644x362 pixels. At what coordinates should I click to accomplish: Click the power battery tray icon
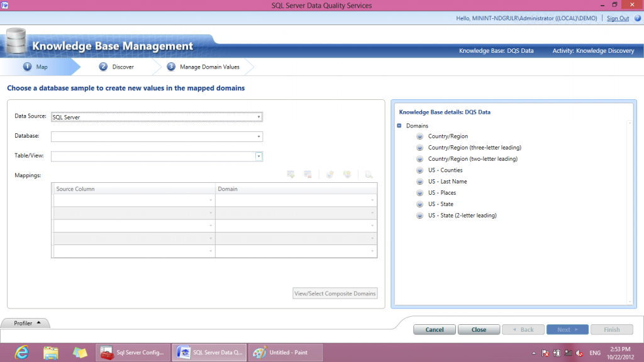(557, 353)
